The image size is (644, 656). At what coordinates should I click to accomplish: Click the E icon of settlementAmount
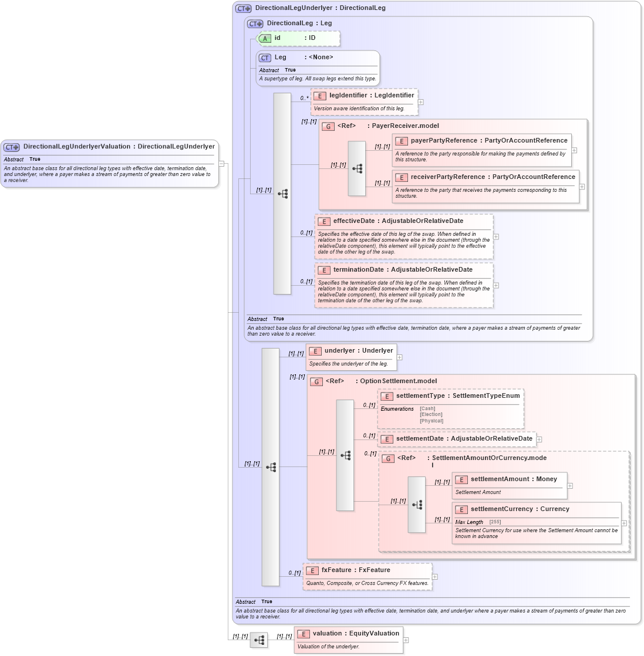[x=461, y=480]
